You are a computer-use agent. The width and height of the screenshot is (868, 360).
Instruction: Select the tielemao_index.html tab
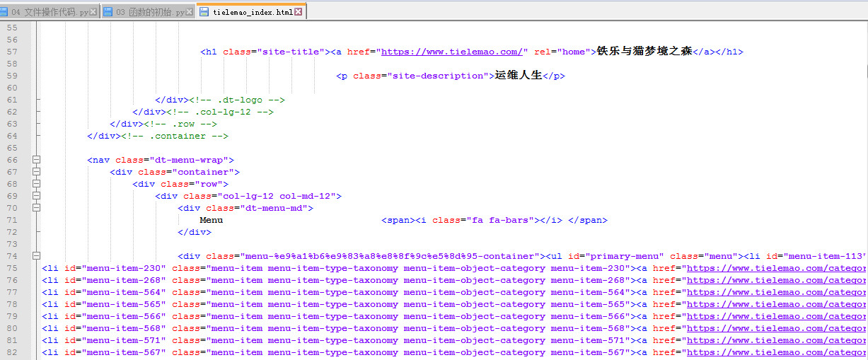coord(251,11)
